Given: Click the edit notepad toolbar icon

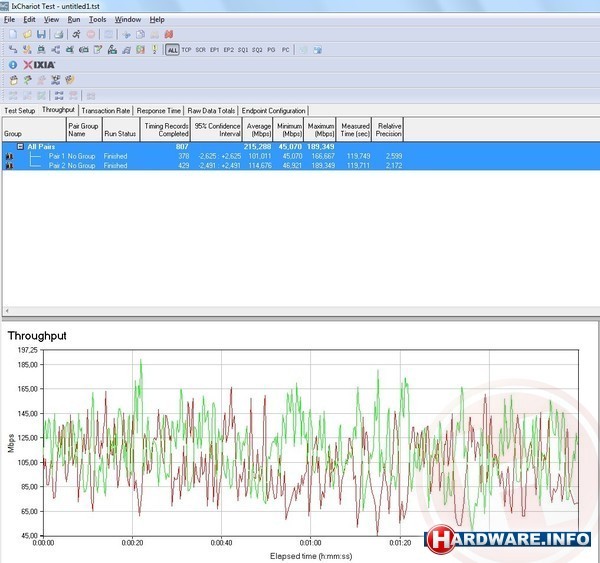Looking at the screenshot, I should pos(98,49).
